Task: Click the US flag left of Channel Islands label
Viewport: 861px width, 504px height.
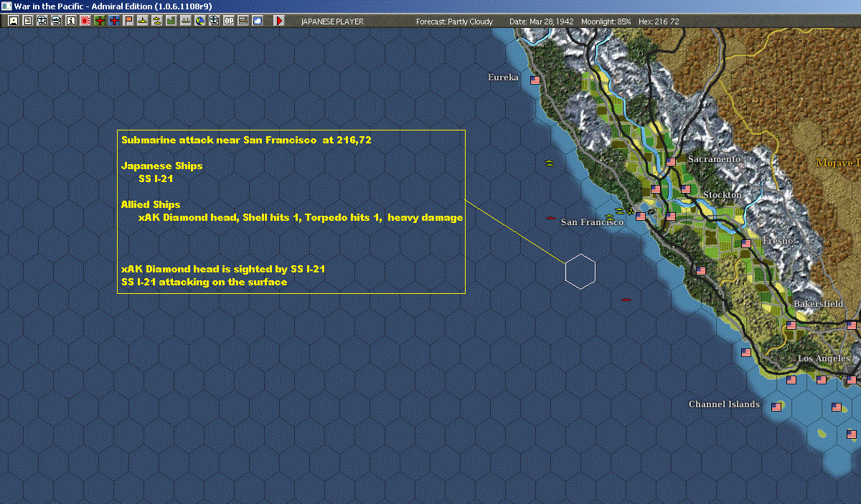Action: click(776, 406)
